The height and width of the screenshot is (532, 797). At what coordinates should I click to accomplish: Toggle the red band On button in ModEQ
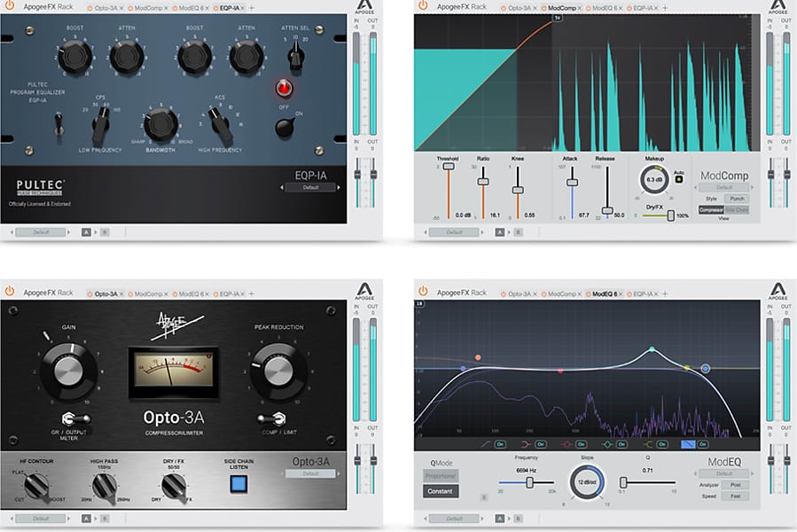coord(581,444)
